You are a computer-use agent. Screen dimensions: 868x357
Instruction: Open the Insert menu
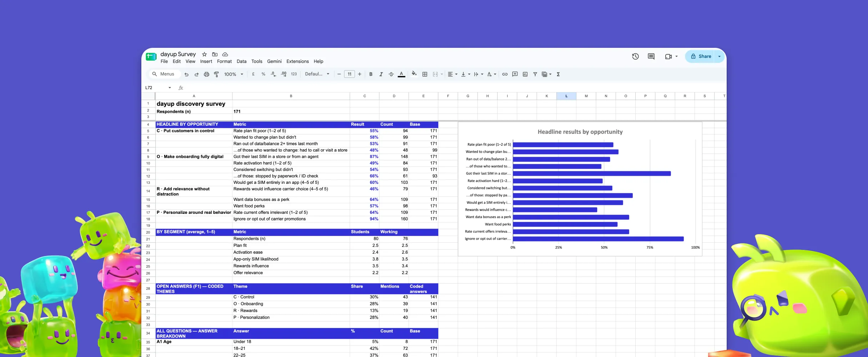point(206,61)
